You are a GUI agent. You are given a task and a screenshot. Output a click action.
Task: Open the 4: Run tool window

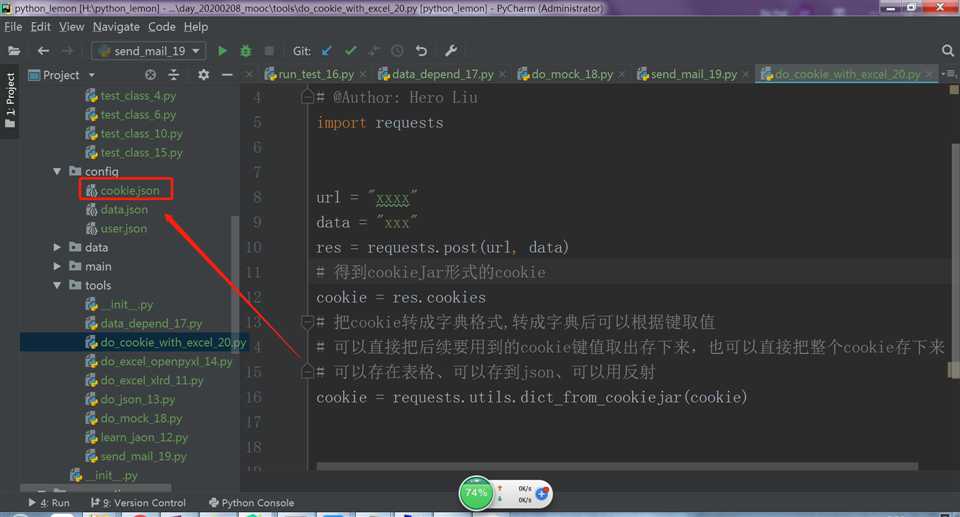tap(50, 503)
